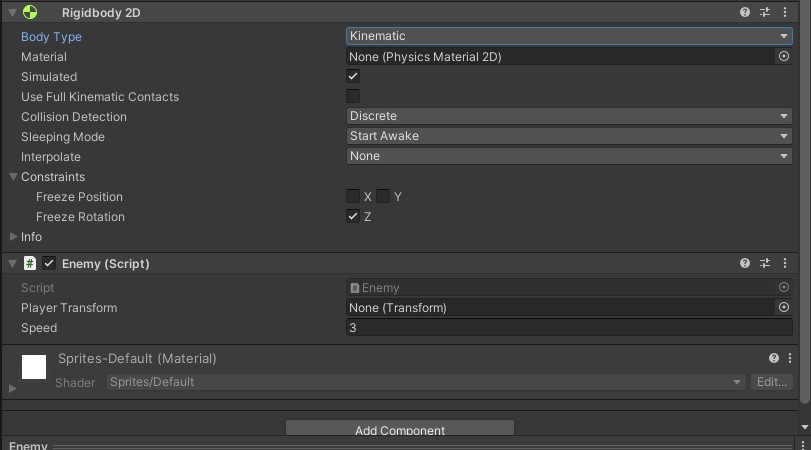The width and height of the screenshot is (811, 450).
Task: Toggle Freeze Position X checkbox
Action: (x=353, y=196)
